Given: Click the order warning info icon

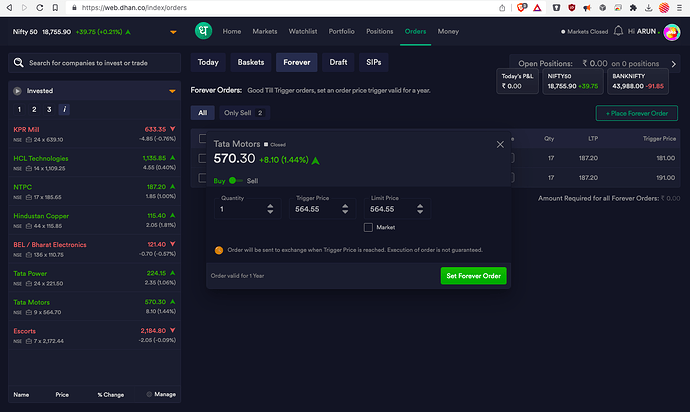Looking at the screenshot, I should [x=219, y=250].
